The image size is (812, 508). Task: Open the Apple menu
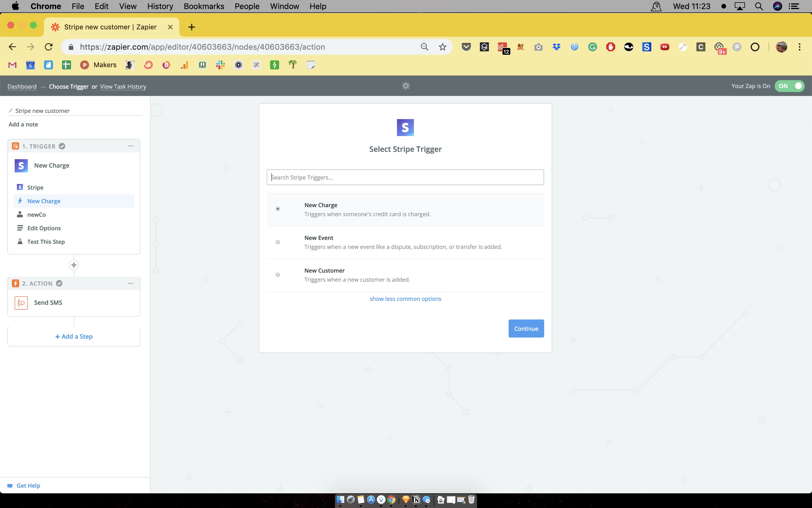[16, 6]
